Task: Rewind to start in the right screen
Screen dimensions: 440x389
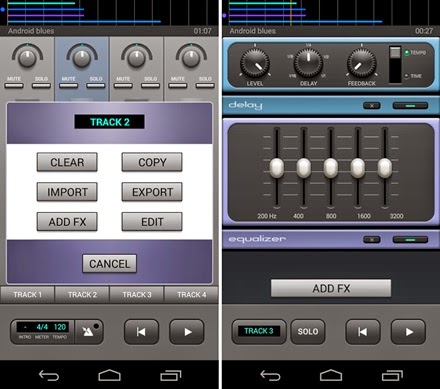Action: point(363,332)
